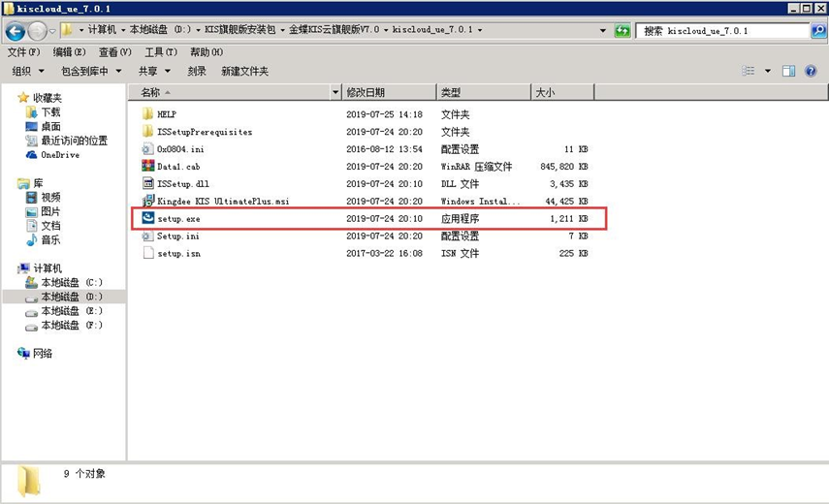This screenshot has height=504, width=829.
Task: Open OneDrive in the navigation pane
Action: [60, 155]
